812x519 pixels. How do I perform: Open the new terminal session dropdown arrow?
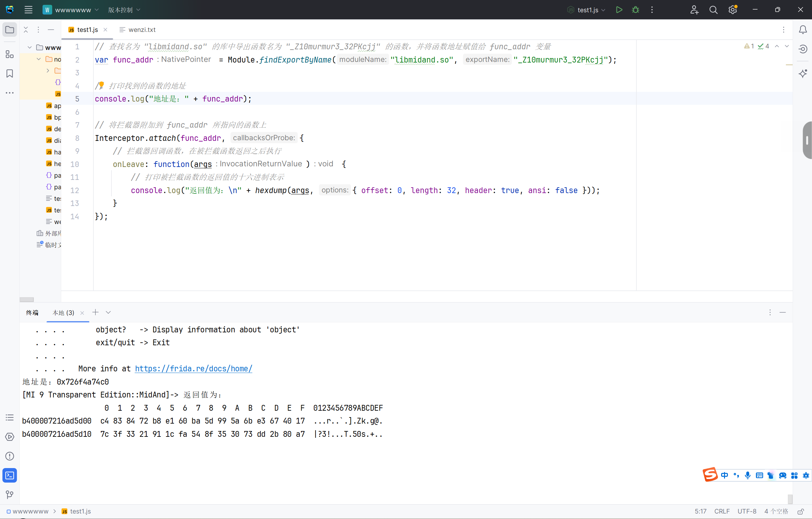point(108,312)
